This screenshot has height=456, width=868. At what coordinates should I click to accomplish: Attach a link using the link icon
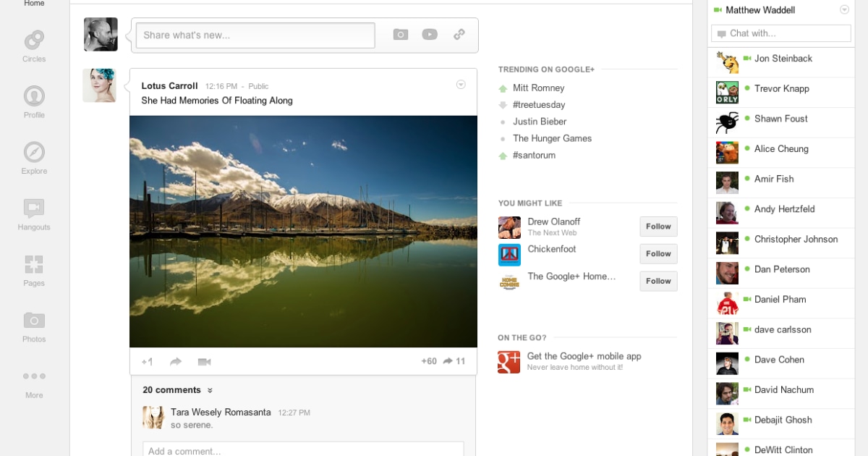coord(459,34)
